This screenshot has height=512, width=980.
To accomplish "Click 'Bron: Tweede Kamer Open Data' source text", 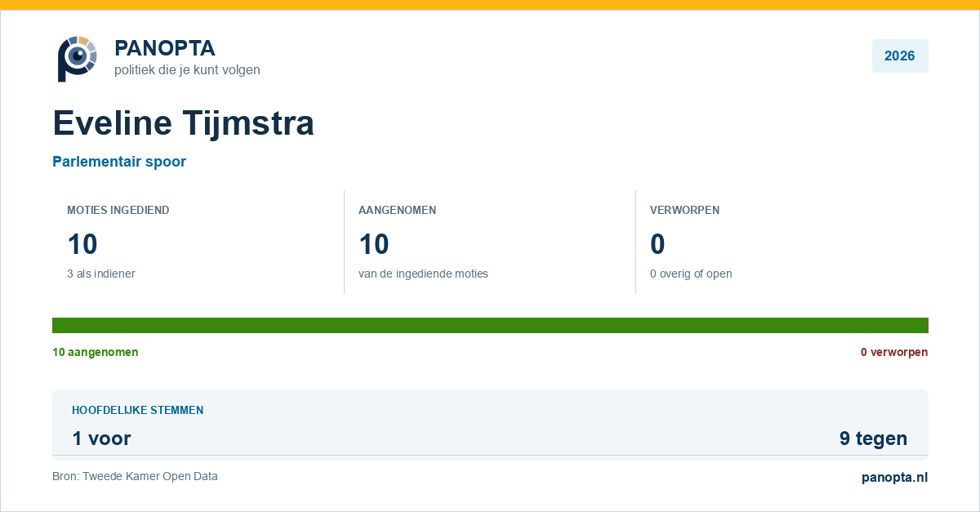I will (135, 476).
